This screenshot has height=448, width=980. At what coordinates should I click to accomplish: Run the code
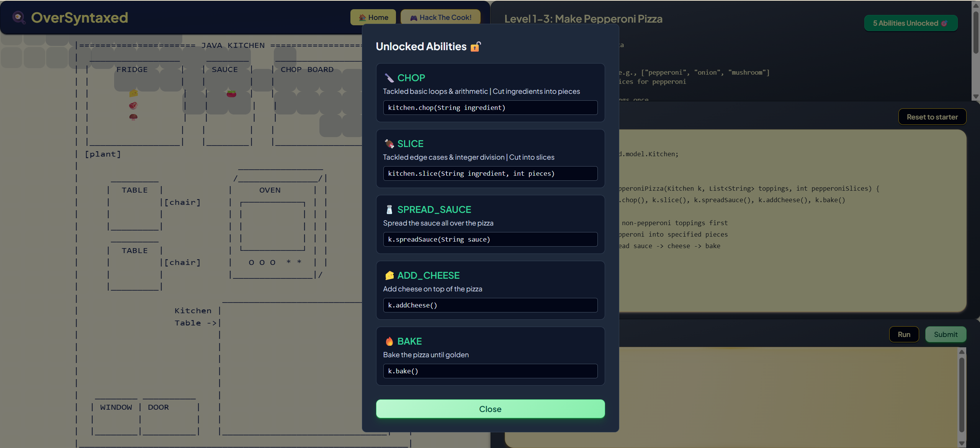[903, 334]
